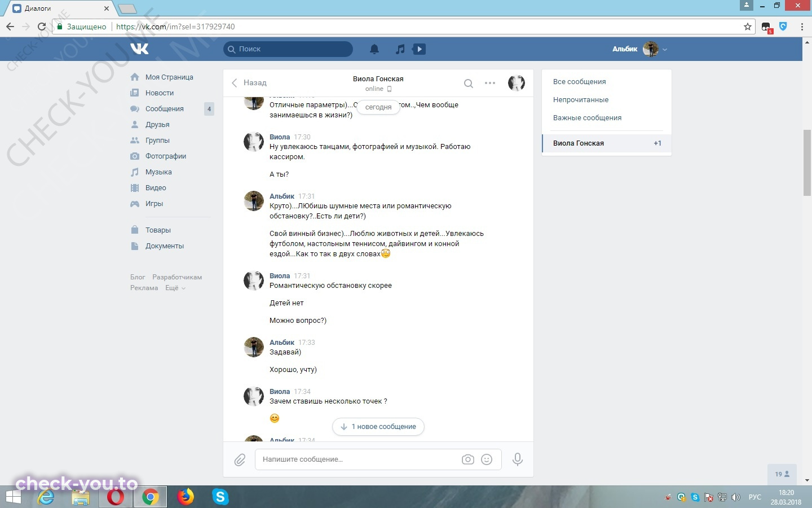Go back in browser history
This screenshot has height=508, width=812.
[x=10, y=27]
